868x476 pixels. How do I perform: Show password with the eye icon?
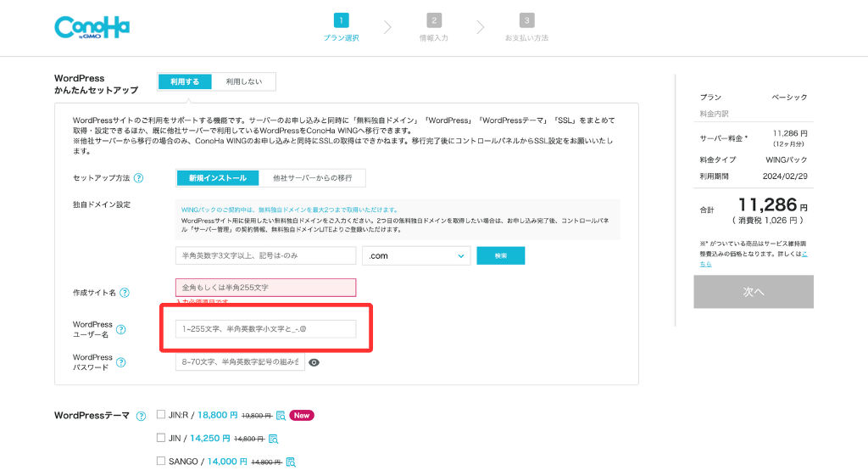pos(314,362)
